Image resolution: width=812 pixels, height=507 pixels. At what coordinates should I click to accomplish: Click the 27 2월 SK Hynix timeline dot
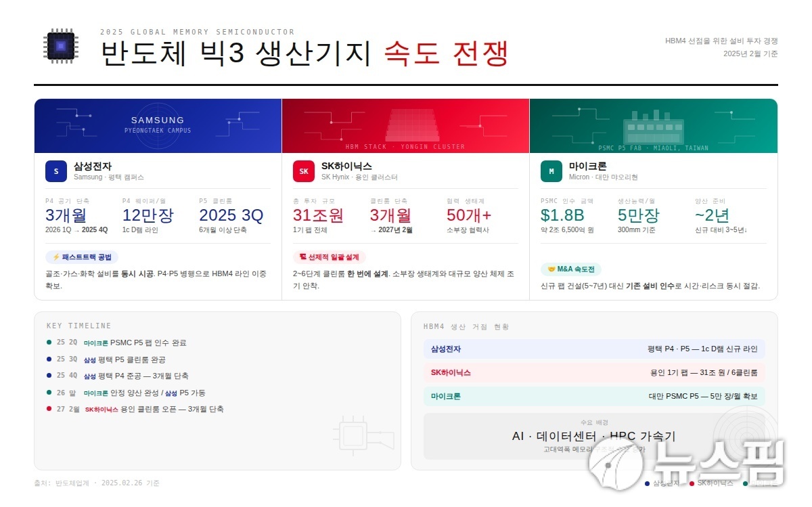pyautogui.click(x=49, y=409)
